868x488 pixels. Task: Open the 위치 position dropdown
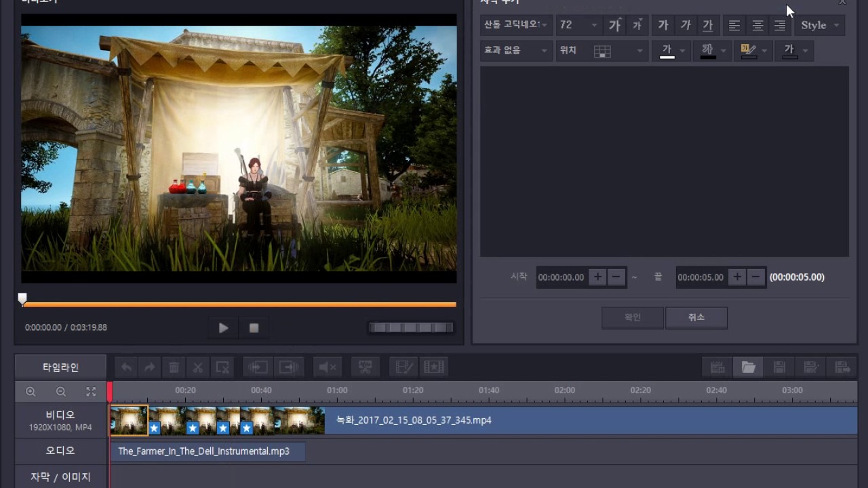coord(601,50)
